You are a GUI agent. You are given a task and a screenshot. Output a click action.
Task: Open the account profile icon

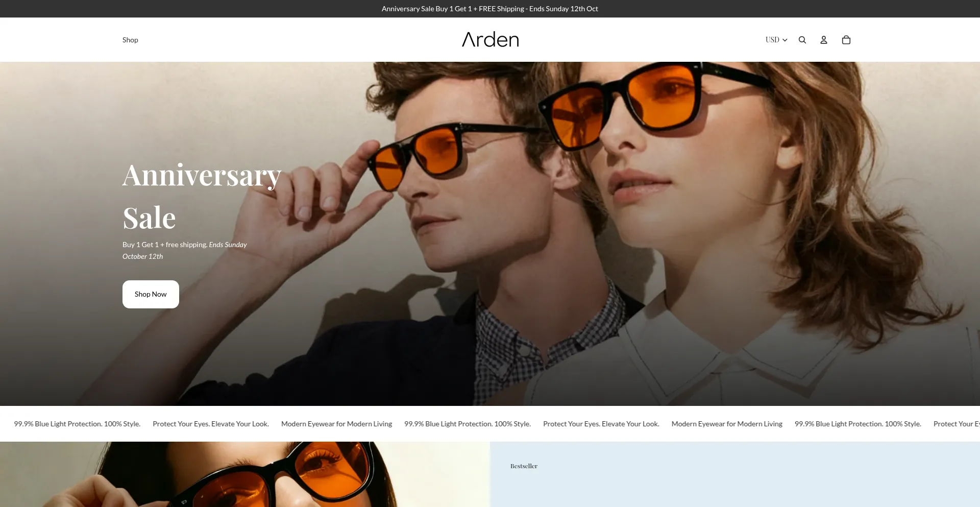pyautogui.click(x=824, y=40)
